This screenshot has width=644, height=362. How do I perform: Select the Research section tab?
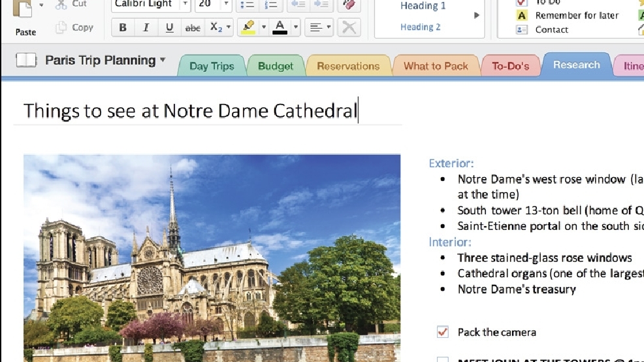click(576, 65)
